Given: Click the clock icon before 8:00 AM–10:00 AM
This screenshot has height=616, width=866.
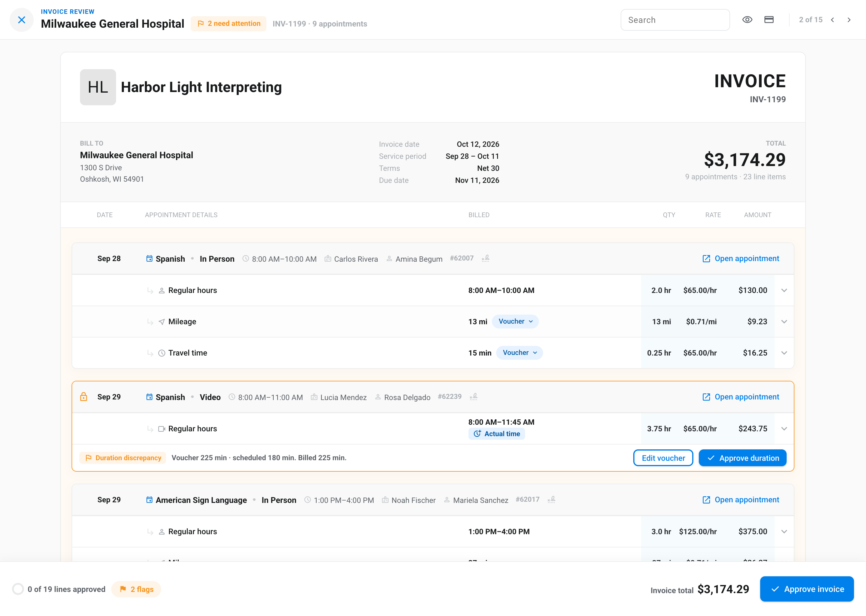Looking at the screenshot, I should pos(246,259).
